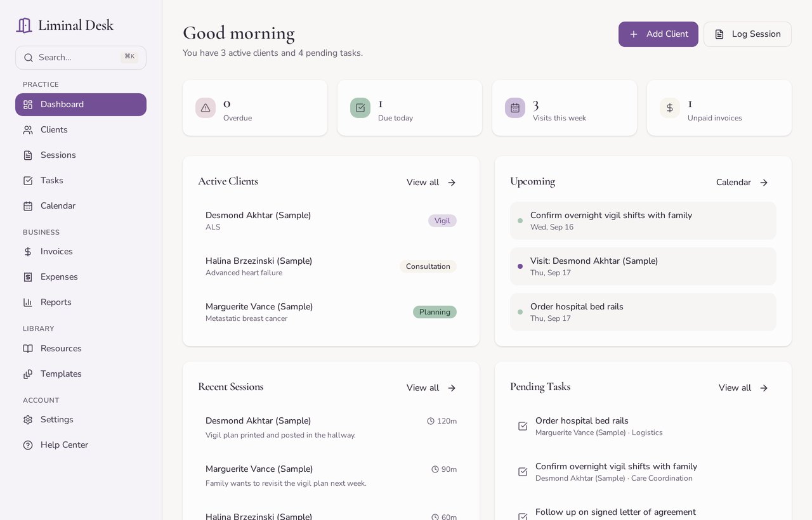Check off Order hospital bed rails task
Viewport: 812px width, 520px height.
(x=523, y=426)
